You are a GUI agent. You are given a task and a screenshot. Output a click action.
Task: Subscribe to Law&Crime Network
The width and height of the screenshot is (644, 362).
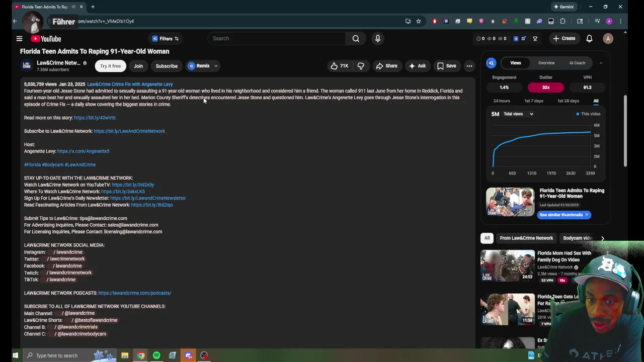pos(167,66)
